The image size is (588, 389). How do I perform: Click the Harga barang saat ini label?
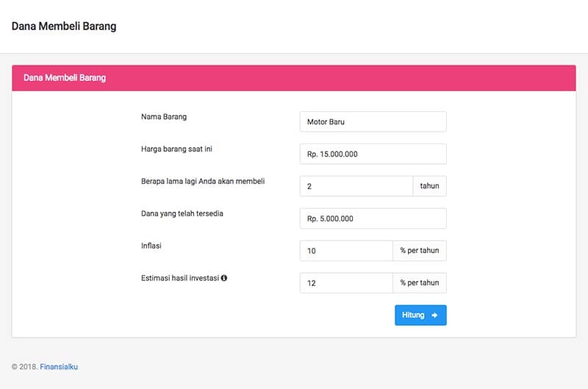click(176, 149)
